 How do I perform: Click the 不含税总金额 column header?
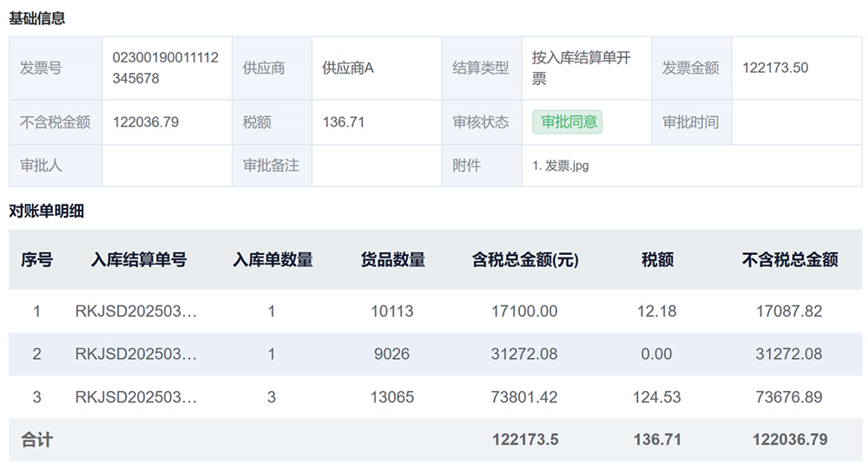point(790,260)
